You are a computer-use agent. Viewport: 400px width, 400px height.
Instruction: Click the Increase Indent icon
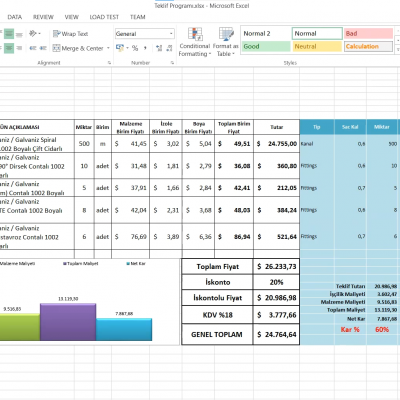click(x=43, y=48)
